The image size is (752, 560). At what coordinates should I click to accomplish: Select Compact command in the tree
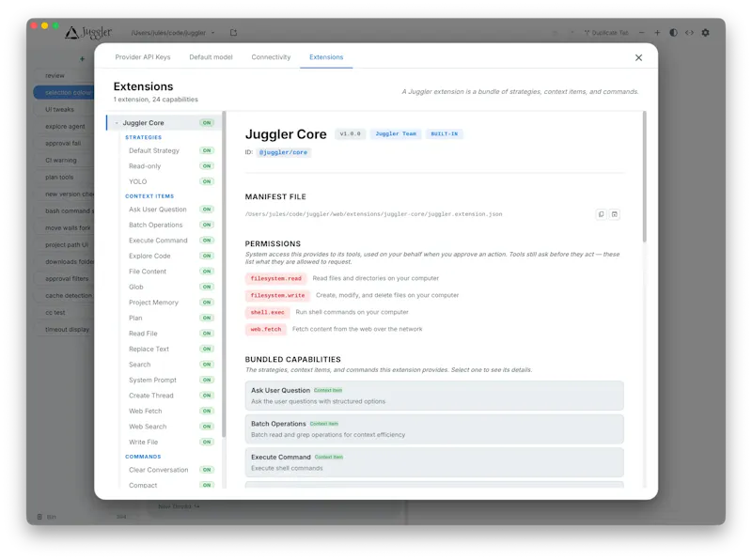[143, 485]
